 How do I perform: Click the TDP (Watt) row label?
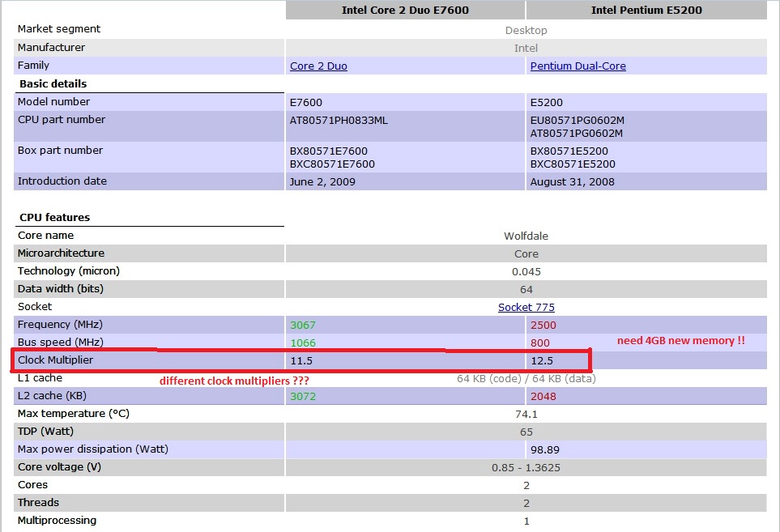click(x=46, y=431)
